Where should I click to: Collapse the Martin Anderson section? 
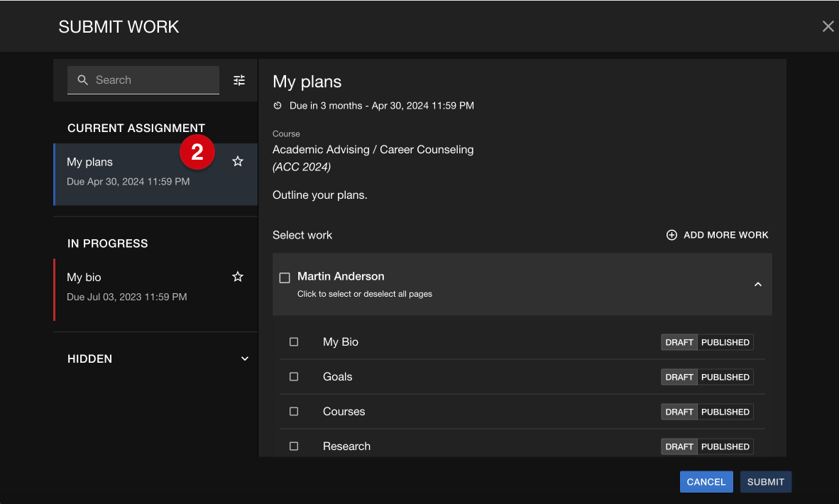pyautogui.click(x=759, y=283)
